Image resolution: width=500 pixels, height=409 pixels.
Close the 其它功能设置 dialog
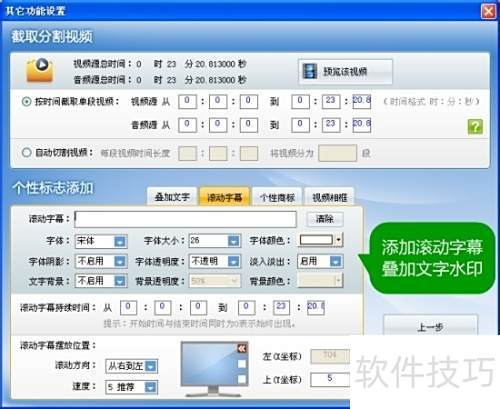[488, 12]
